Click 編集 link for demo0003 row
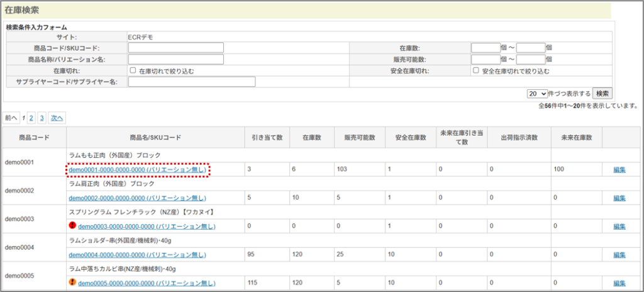The height and width of the screenshot is (292, 644). [619, 227]
